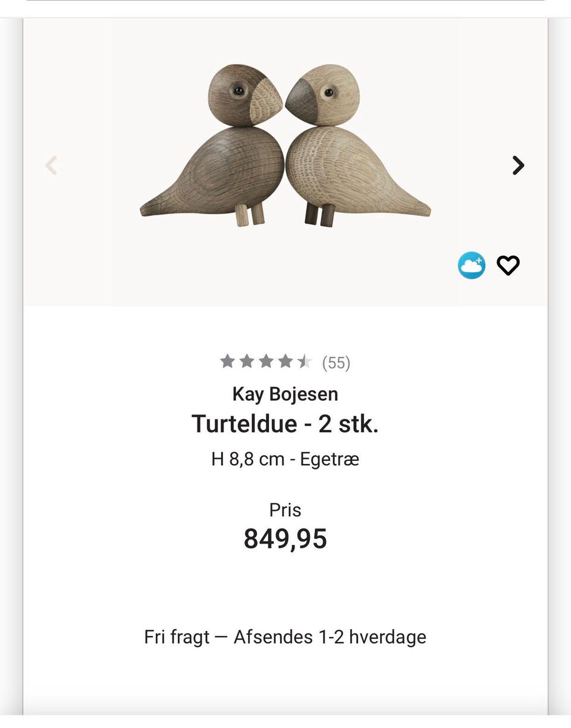Screen dimensions: 571x728
Task: Click the Afsendes 1-2 hverdage text
Action: click(x=330, y=637)
